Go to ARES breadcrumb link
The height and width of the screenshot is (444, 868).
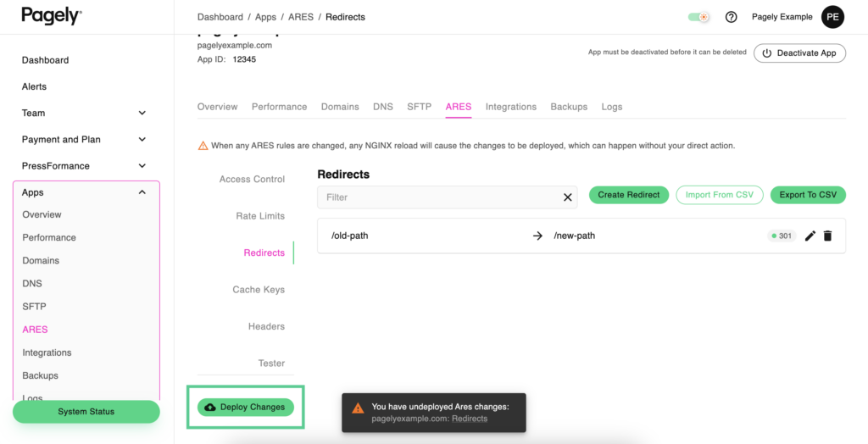(x=301, y=17)
